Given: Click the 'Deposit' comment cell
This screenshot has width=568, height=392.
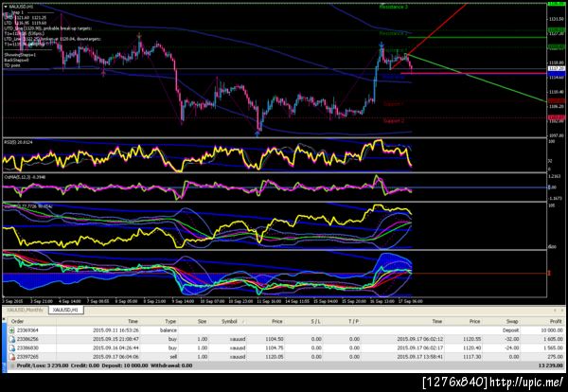Looking at the screenshot, I should click(x=510, y=330).
